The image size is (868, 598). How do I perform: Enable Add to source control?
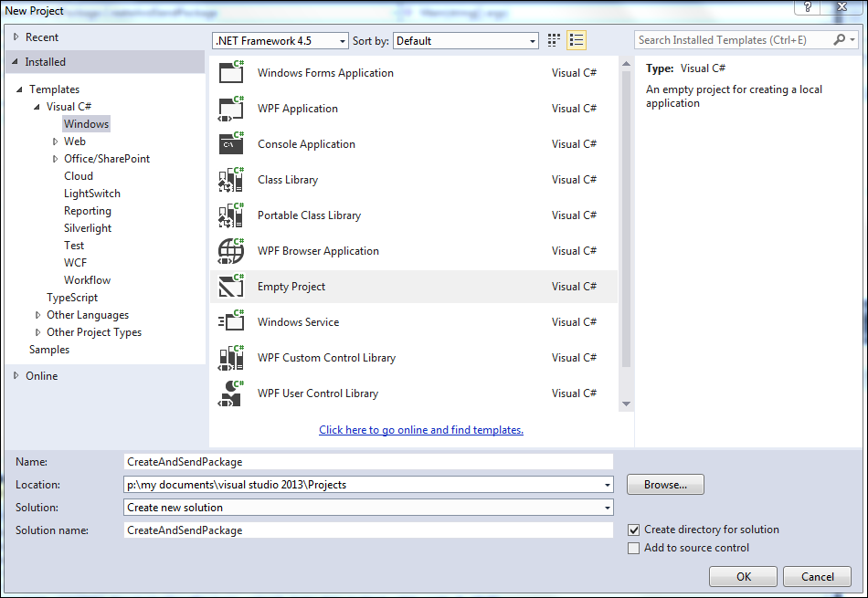(x=634, y=548)
